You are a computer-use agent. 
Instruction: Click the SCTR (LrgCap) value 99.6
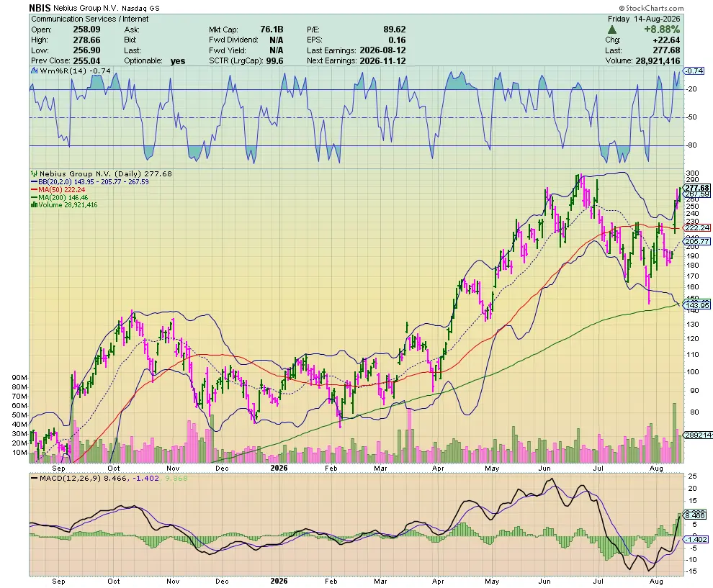tap(274, 61)
